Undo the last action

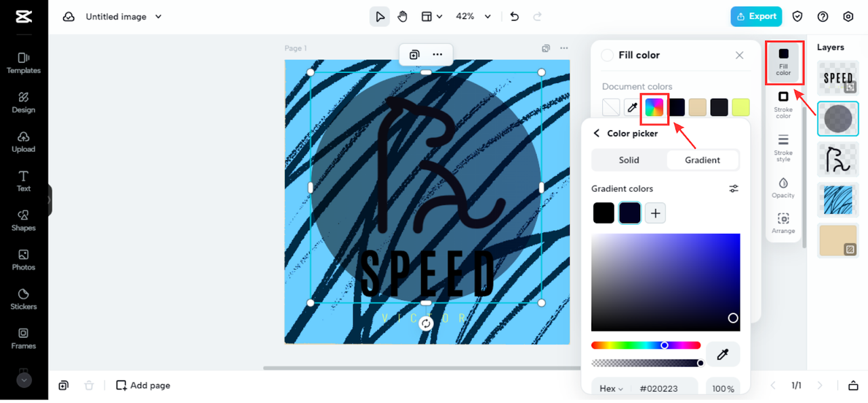(515, 17)
